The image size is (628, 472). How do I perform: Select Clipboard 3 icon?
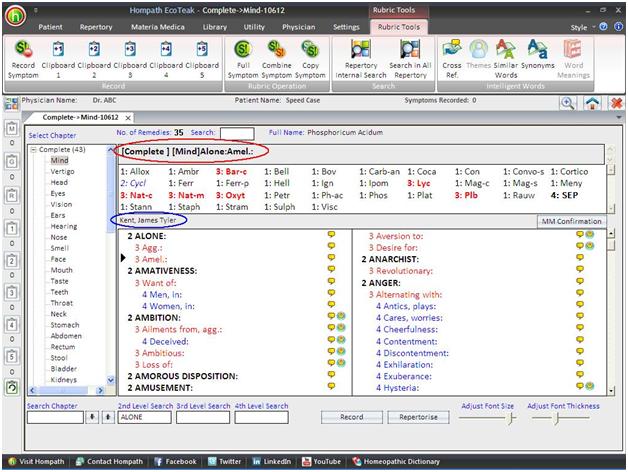pos(130,49)
